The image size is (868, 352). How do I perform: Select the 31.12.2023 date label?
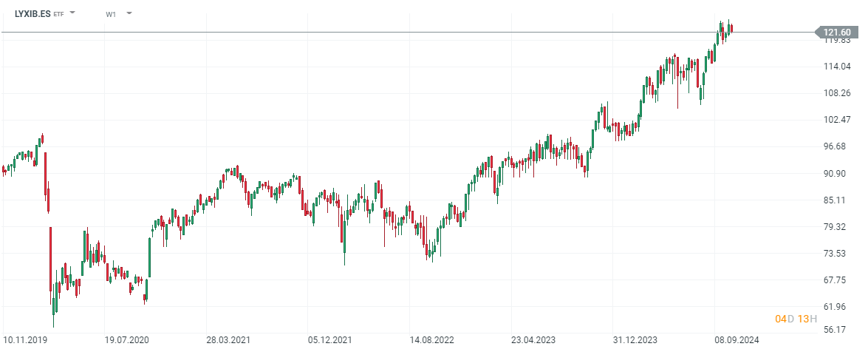(x=635, y=341)
